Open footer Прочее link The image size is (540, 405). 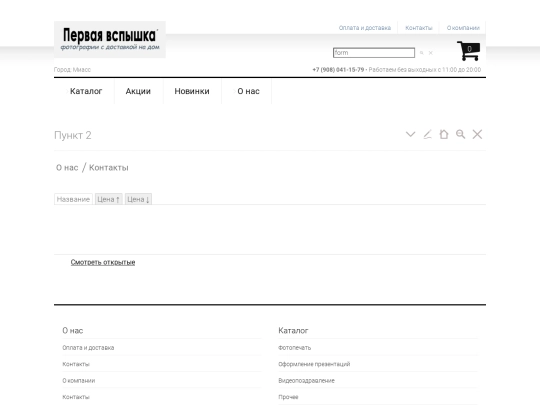pos(288,397)
